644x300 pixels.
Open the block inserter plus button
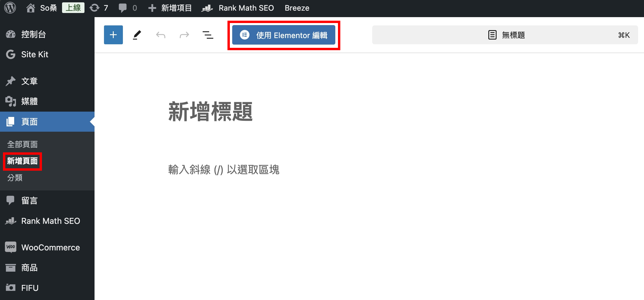coord(113,35)
